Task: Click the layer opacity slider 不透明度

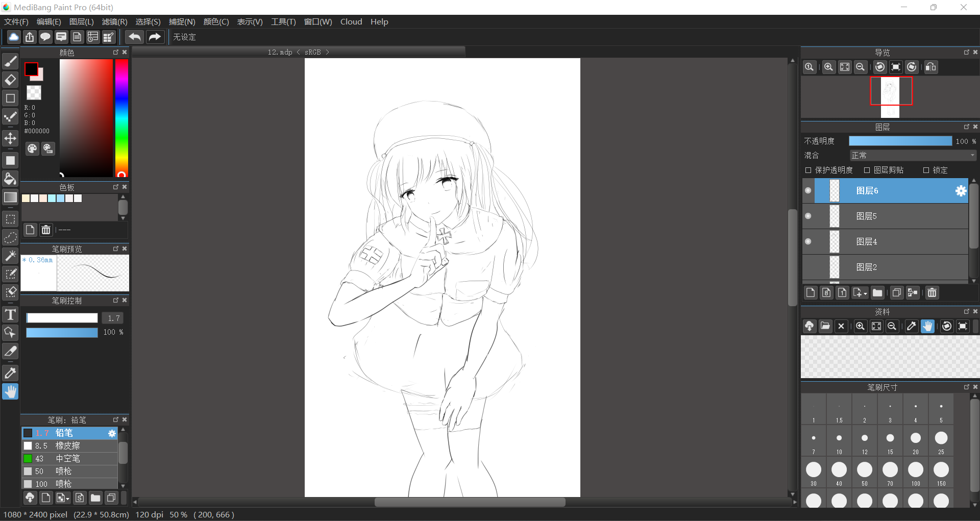Action: [900, 141]
